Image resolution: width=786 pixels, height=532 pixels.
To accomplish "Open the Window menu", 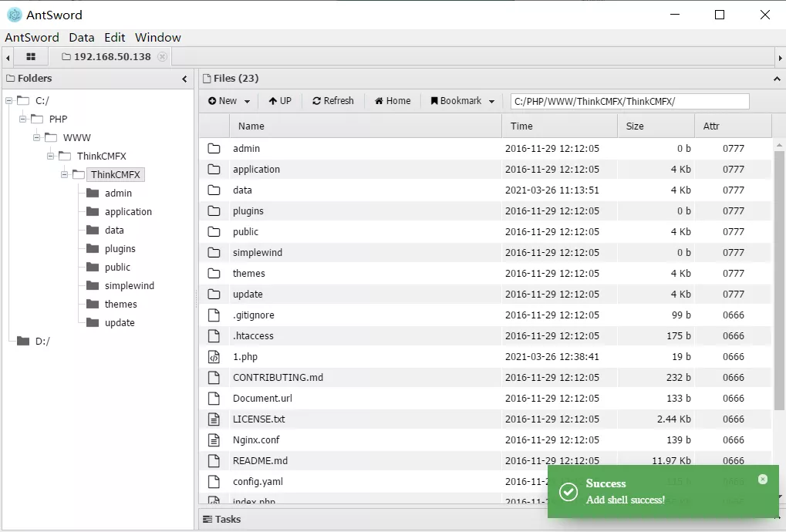I will 157,37.
